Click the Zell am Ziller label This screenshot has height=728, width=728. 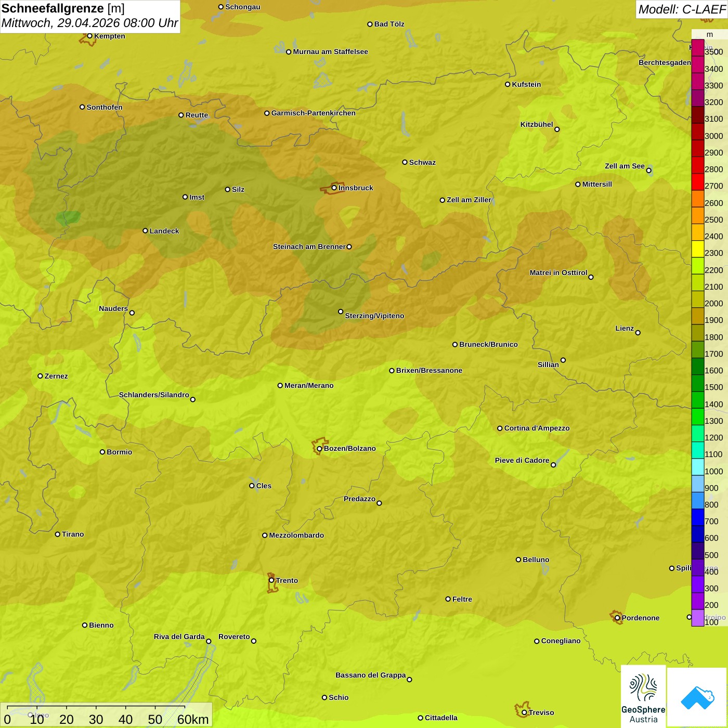tap(469, 200)
